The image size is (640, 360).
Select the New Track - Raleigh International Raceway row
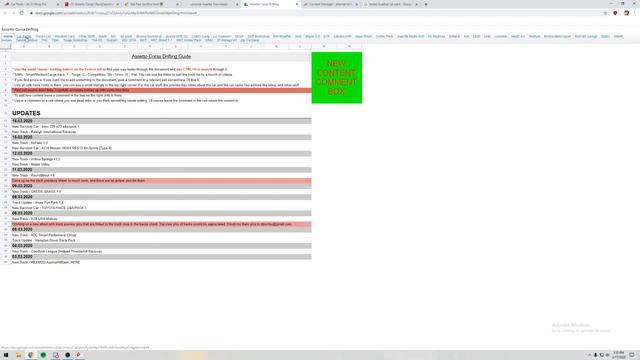click(x=161, y=132)
